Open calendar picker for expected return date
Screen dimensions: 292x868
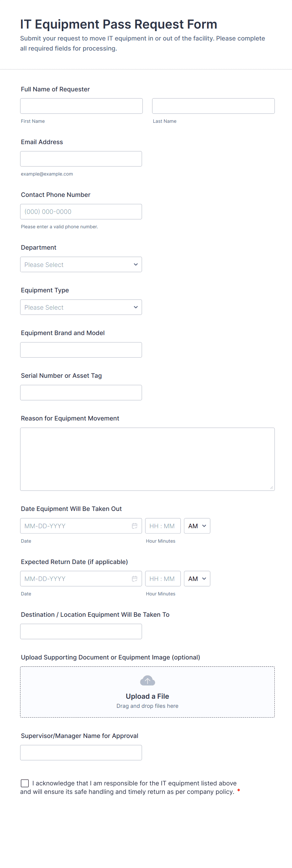(x=134, y=578)
